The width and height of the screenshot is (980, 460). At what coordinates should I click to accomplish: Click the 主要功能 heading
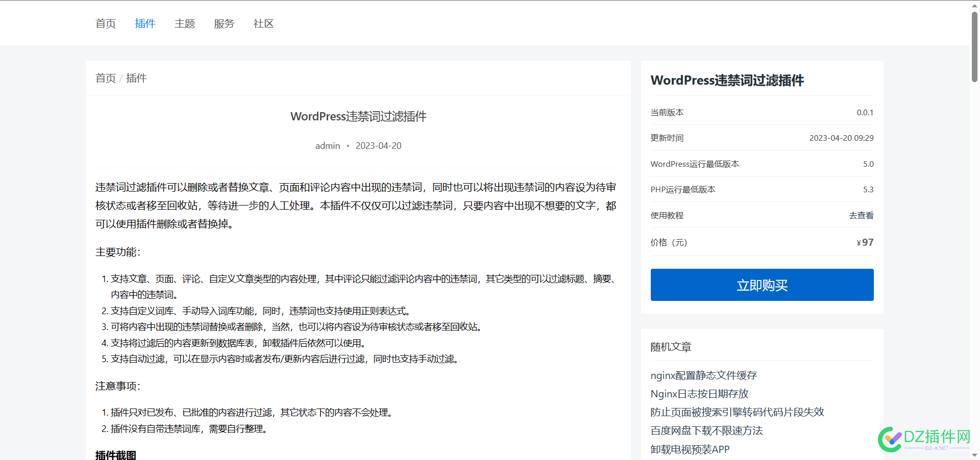pyautogui.click(x=117, y=252)
